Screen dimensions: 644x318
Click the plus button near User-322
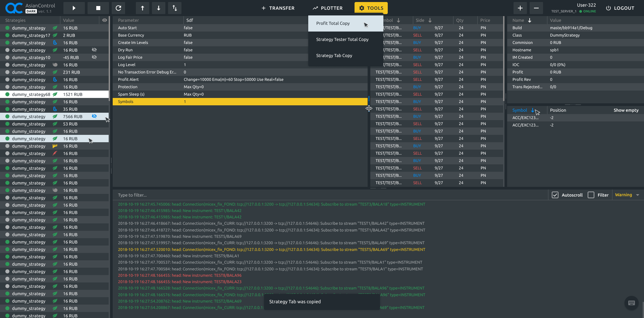pyautogui.click(x=520, y=8)
